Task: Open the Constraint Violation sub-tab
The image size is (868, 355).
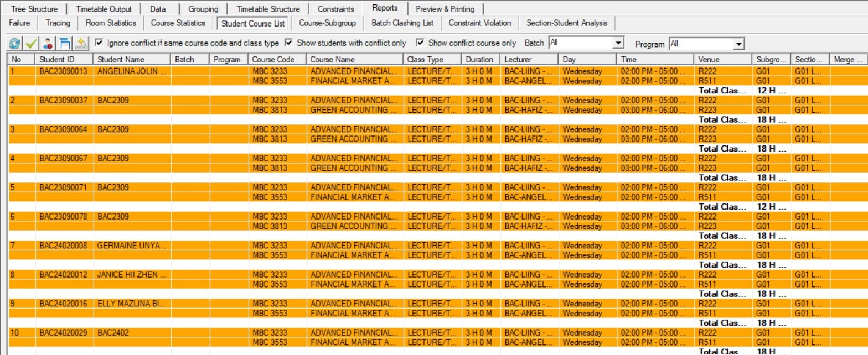Action: 480,23
